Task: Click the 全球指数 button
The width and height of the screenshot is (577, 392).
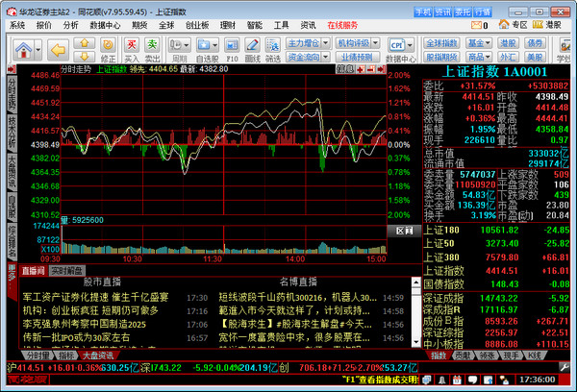Action: pos(441,43)
